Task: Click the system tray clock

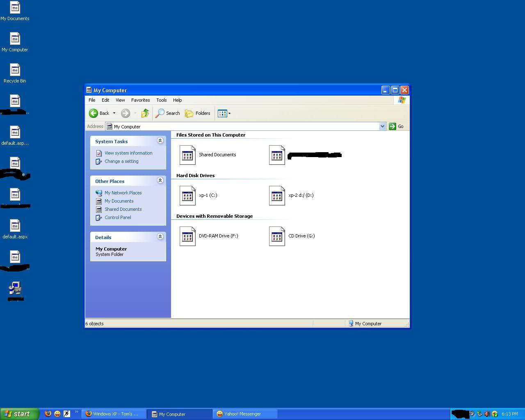Action: pos(509,414)
